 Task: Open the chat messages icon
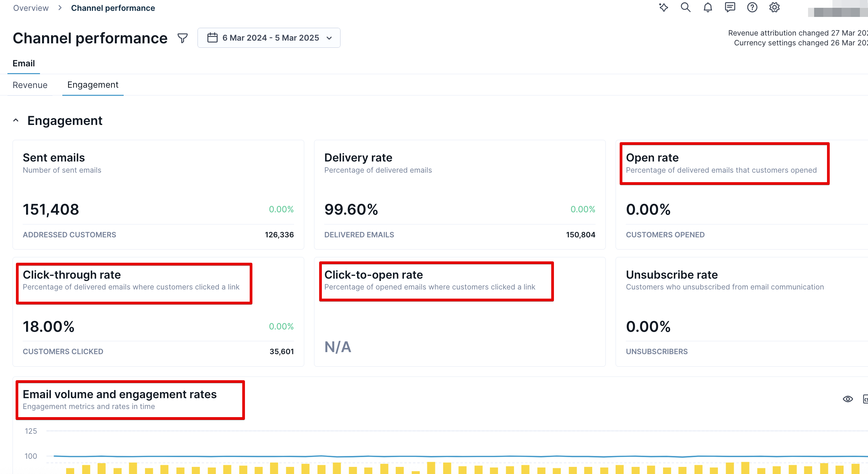click(x=730, y=7)
